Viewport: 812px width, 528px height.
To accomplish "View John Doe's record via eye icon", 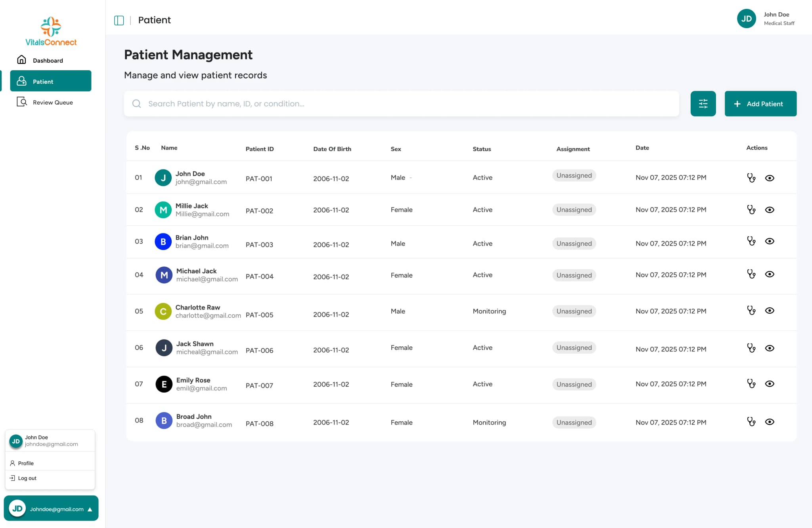I will pos(769,178).
